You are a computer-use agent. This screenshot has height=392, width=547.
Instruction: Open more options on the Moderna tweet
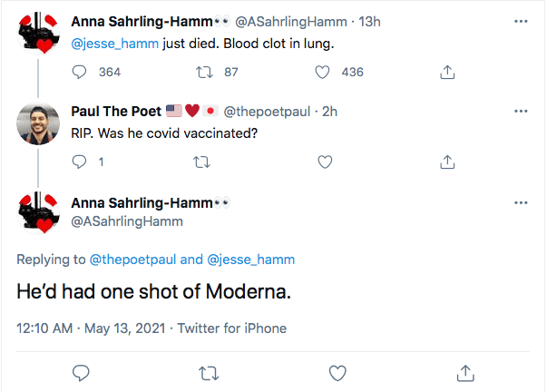[521, 201]
